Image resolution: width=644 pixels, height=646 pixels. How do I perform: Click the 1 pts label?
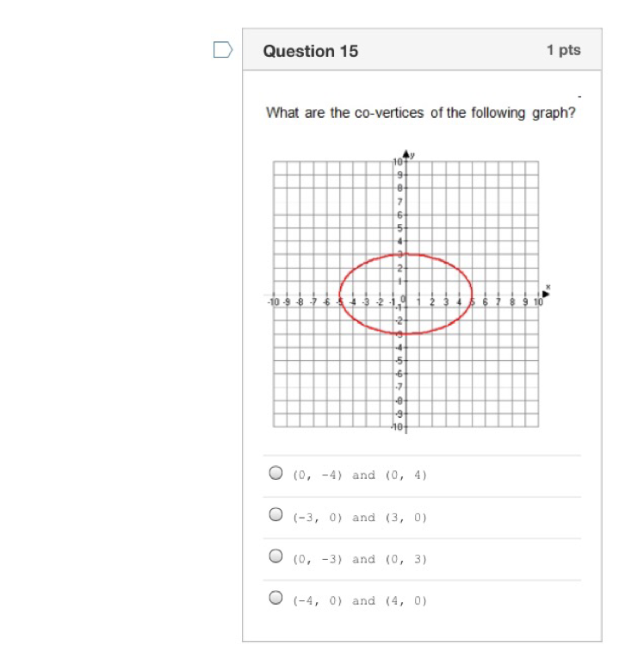tap(563, 50)
